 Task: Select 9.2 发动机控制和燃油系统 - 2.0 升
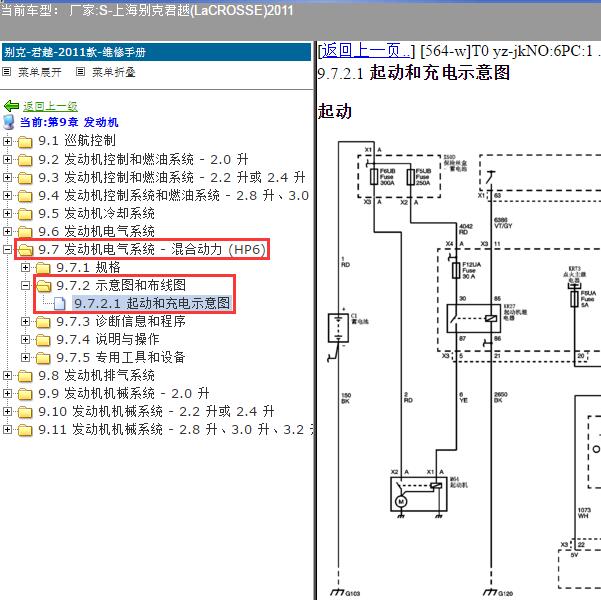[143, 159]
